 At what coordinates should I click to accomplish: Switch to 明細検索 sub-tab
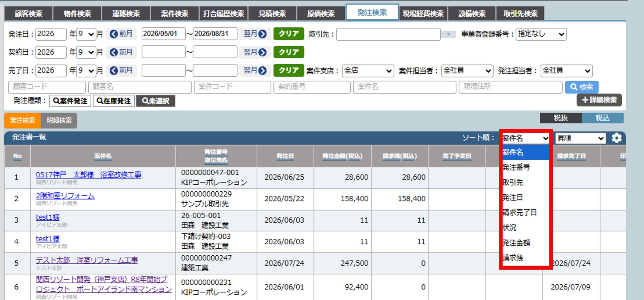(59, 120)
